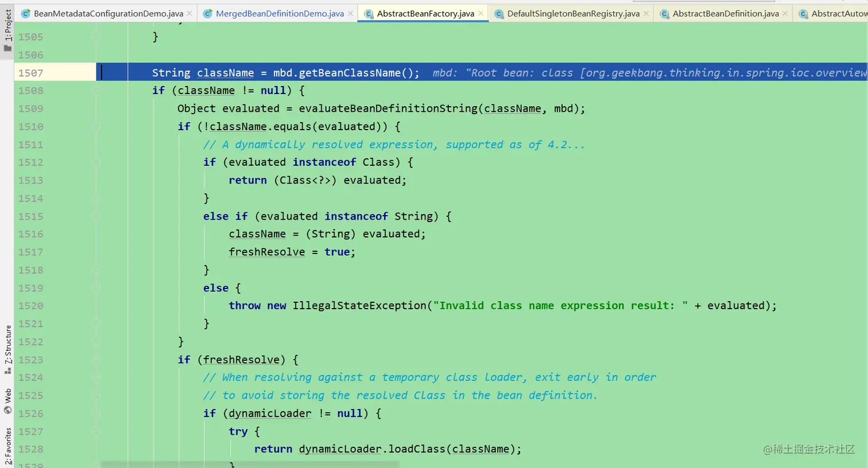The image size is (868, 468).
Task: Fold the freshResolve block at line 1523
Action: pos(96,360)
